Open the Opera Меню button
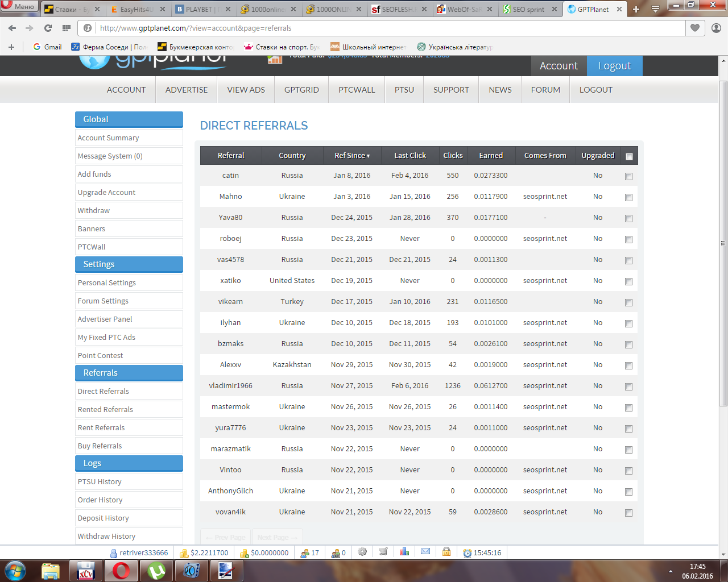This screenshot has height=582, width=728. coord(19,6)
